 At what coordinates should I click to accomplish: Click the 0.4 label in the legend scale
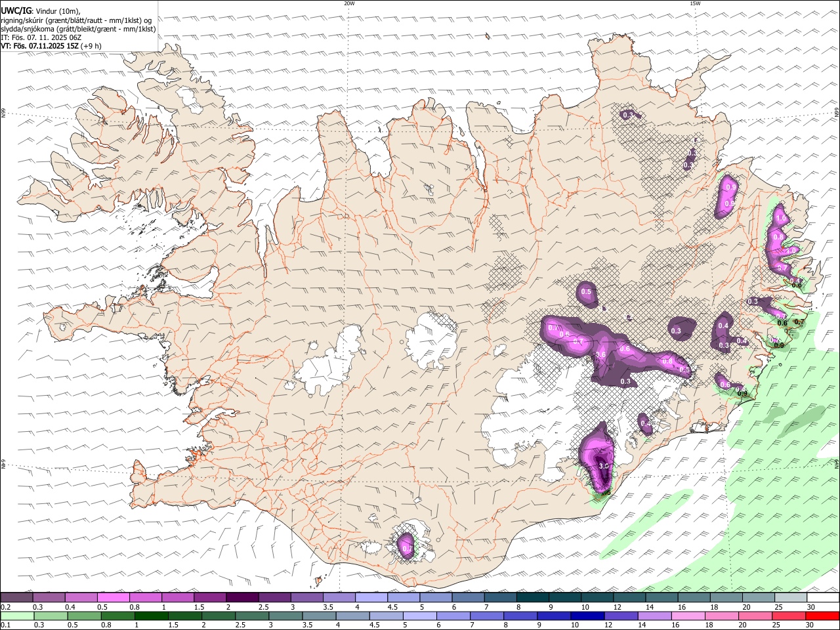pos(70,606)
